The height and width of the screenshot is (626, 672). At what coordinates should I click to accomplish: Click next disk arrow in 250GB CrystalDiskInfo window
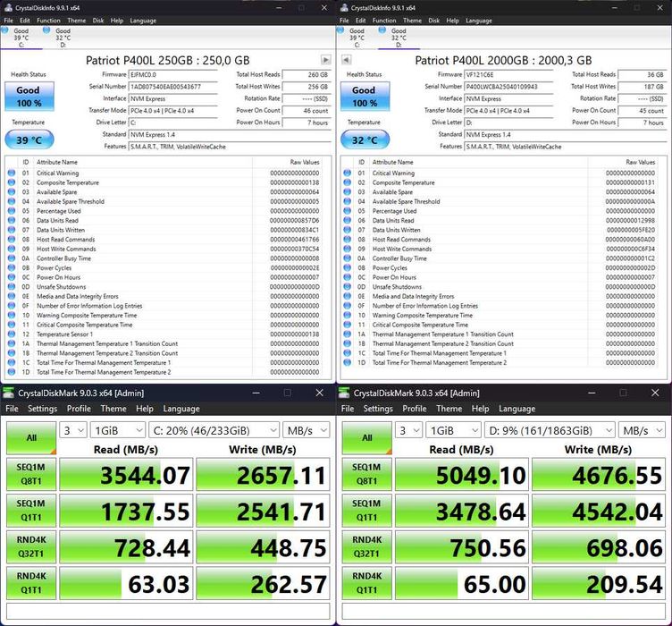[325, 60]
